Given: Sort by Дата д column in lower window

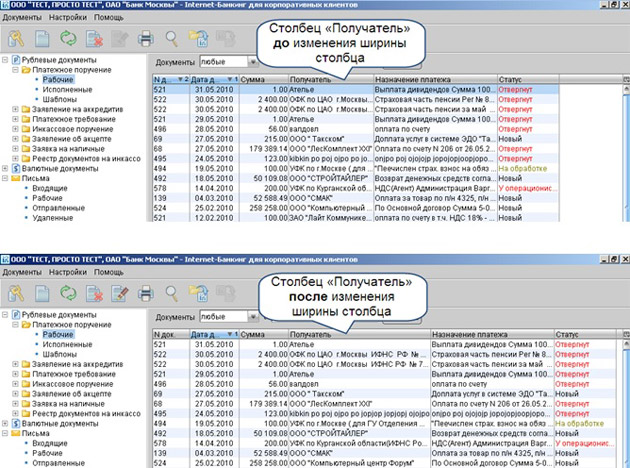Looking at the screenshot, I should (215, 334).
